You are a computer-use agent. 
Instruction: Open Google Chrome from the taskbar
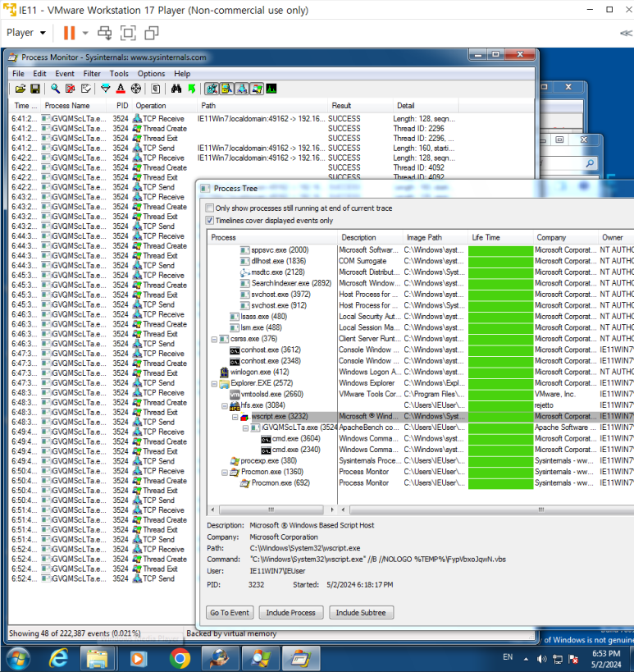pyautogui.click(x=180, y=659)
